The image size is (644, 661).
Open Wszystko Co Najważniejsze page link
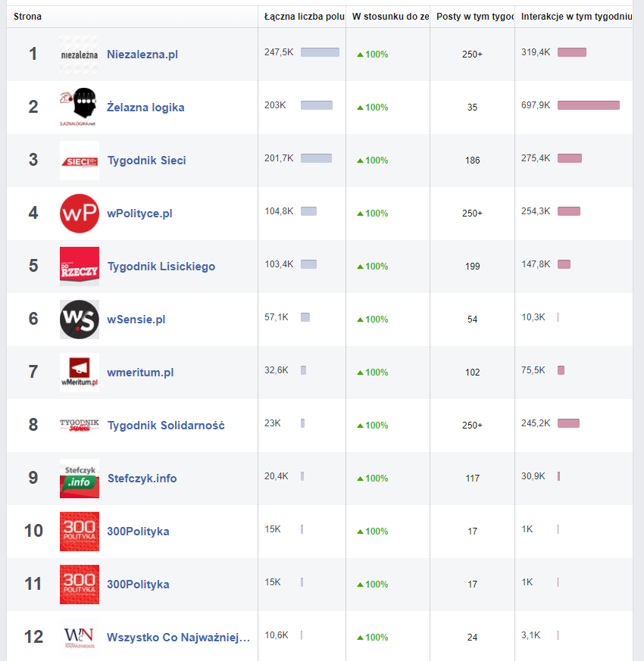178,638
